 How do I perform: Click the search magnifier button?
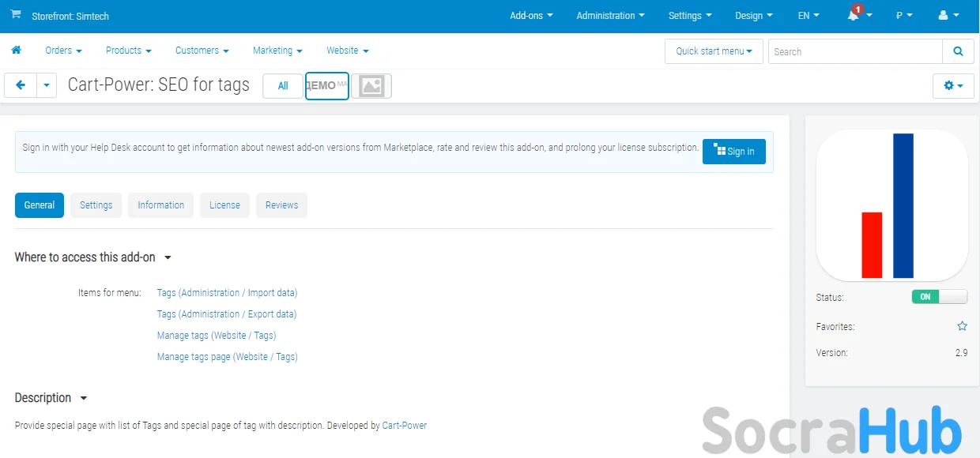pyautogui.click(x=958, y=51)
